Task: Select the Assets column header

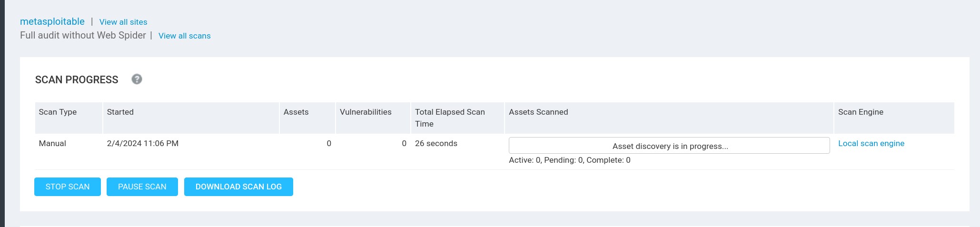Action: pyautogui.click(x=296, y=112)
